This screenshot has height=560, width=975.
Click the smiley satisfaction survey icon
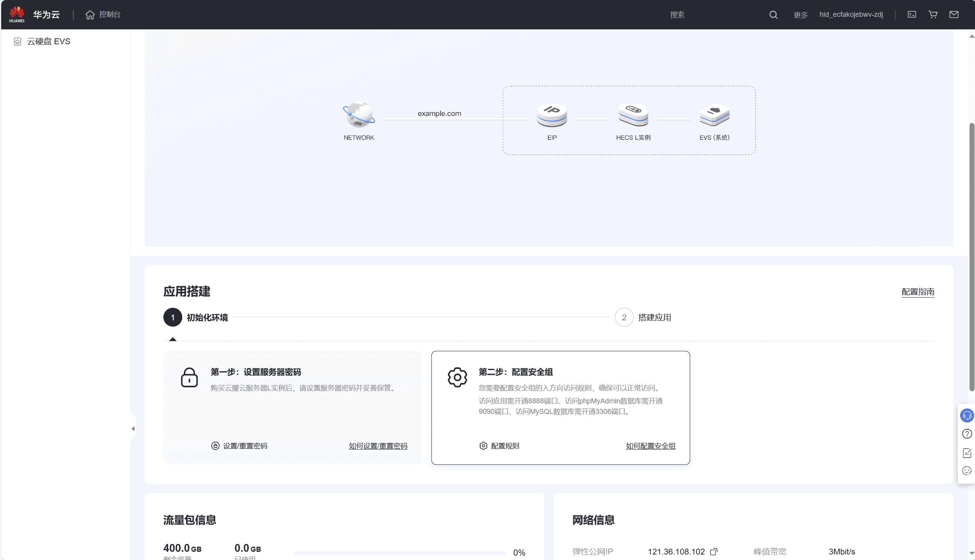click(x=966, y=471)
